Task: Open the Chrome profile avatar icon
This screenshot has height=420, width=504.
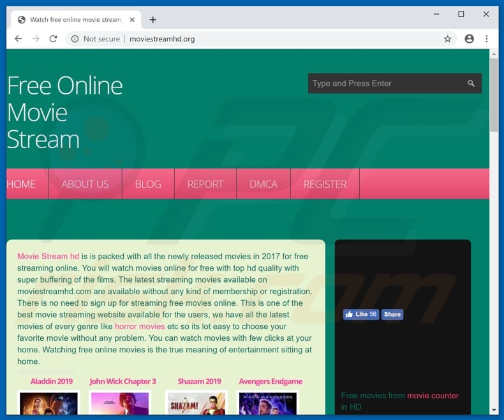Action: coord(470,39)
